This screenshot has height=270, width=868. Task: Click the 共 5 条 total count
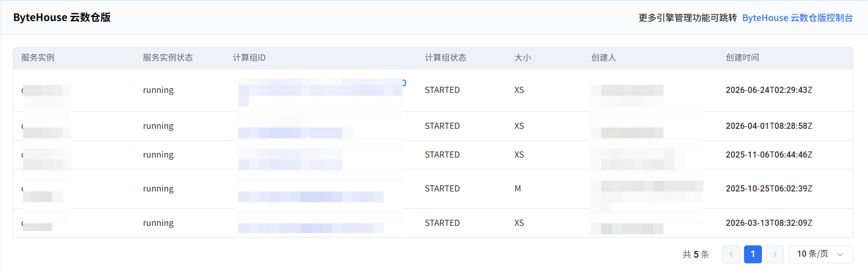point(695,254)
